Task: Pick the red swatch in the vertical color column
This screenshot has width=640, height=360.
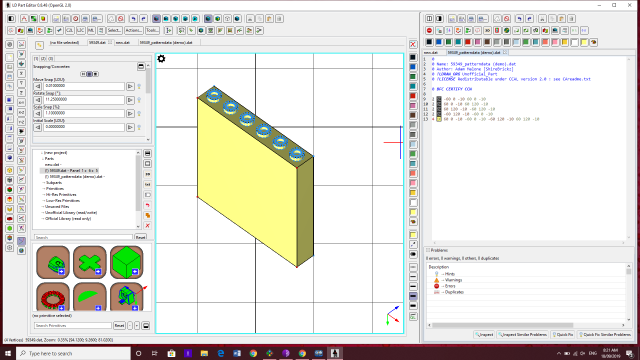Action: pos(413,96)
